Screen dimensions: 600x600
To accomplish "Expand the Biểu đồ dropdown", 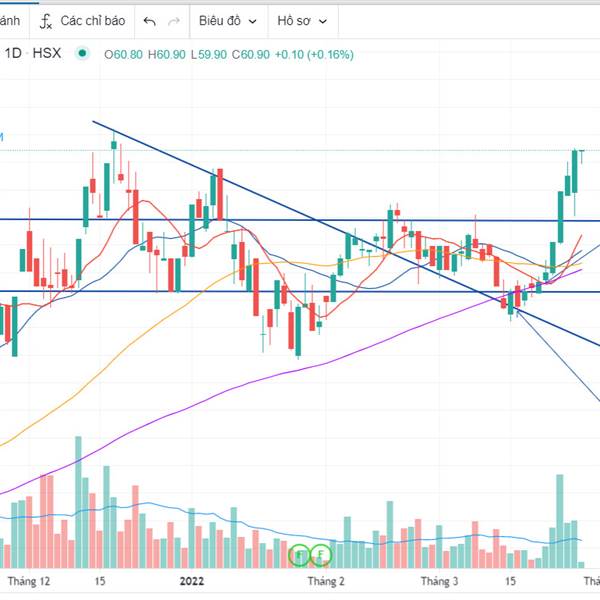I will tap(228, 21).
